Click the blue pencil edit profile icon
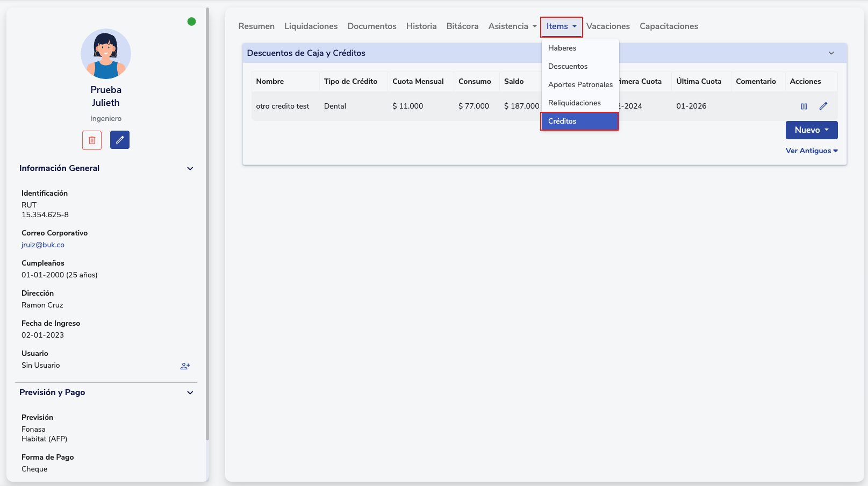 point(120,140)
